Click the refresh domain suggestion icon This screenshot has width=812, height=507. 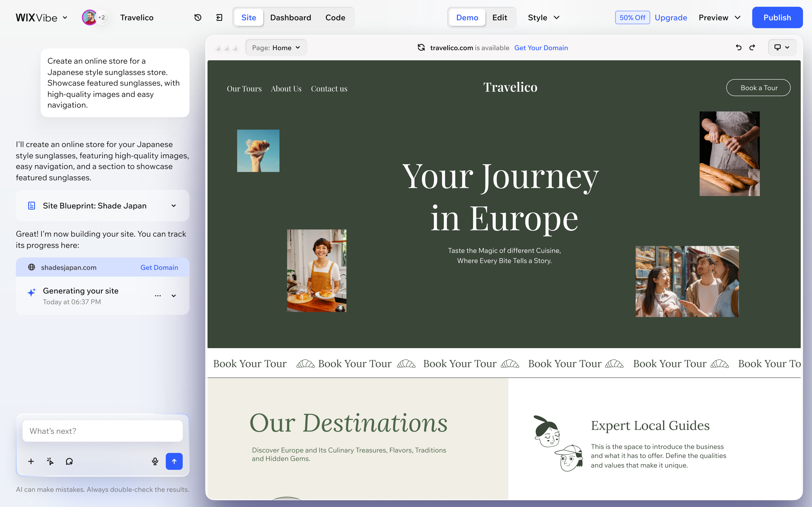[x=421, y=48]
